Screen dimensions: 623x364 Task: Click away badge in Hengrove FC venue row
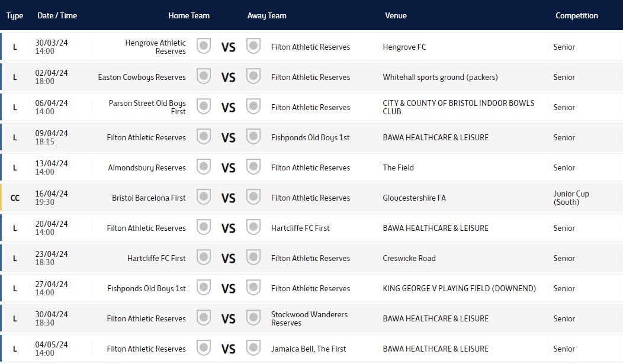[253, 46]
